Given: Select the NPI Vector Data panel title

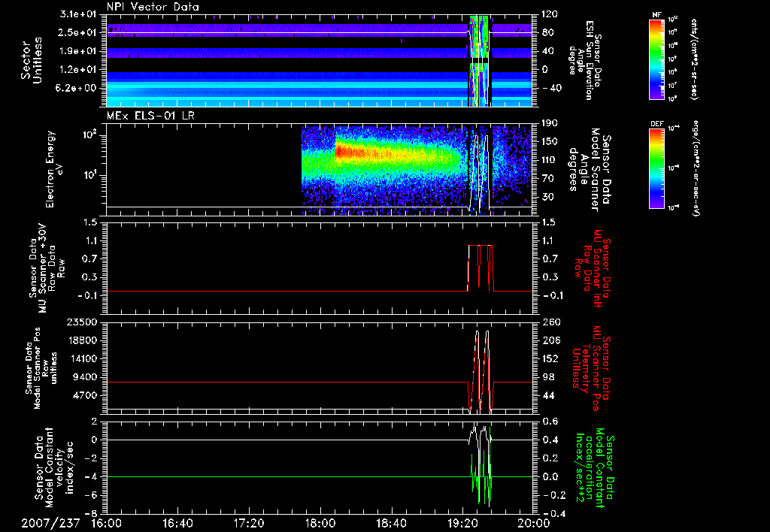Looking at the screenshot, I should (x=153, y=7).
